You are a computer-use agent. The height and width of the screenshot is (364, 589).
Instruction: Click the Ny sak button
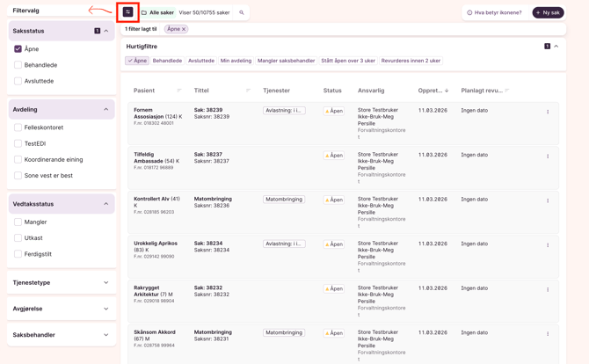(x=548, y=13)
